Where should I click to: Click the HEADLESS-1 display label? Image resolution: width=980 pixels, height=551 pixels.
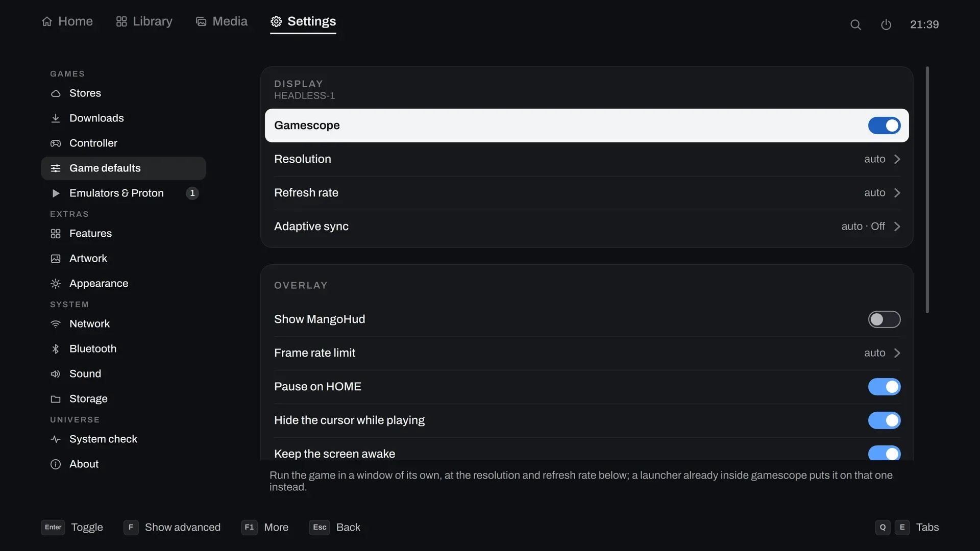[x=305, y=96]
